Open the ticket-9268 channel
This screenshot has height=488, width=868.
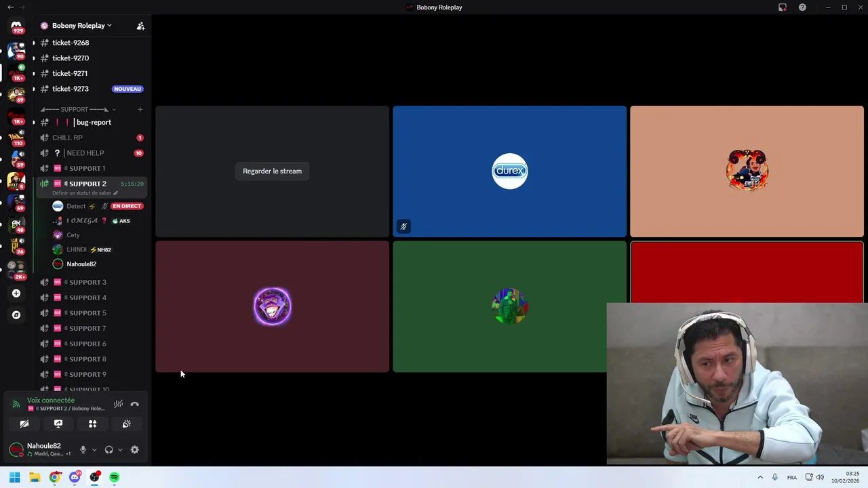pyautogui.click(x=91, y=43)
